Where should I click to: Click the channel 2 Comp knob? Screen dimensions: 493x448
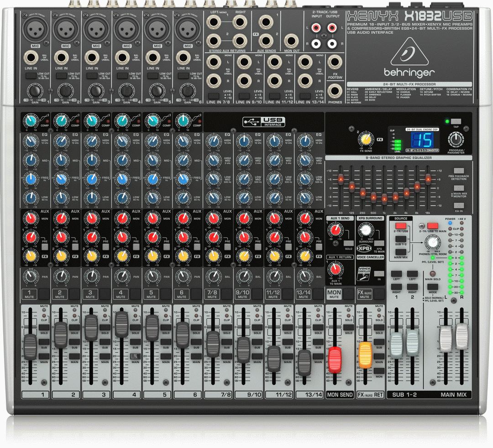[61, 120]
